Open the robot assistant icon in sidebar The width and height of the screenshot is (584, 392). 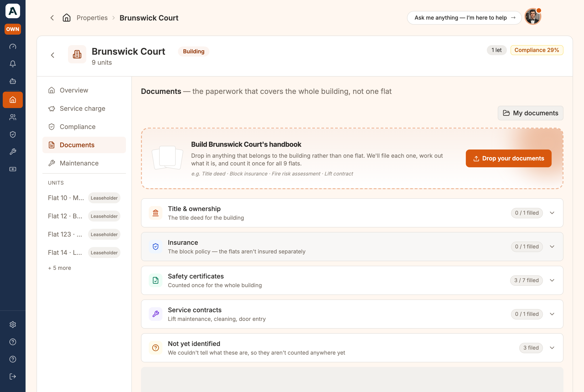[x=13, y=81]
